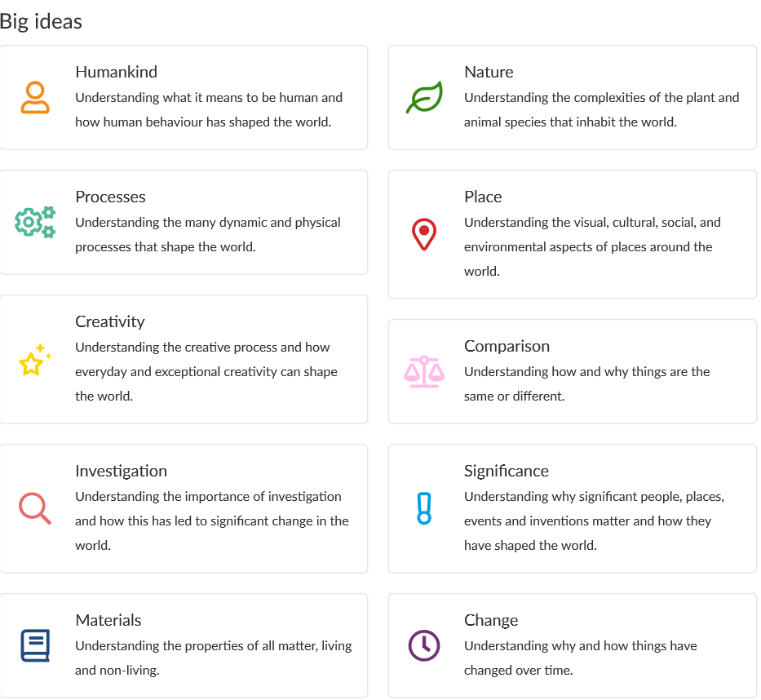Screen dimensions: 761x700
Task: Open the Humankind heading
Action: pos(117,72)
